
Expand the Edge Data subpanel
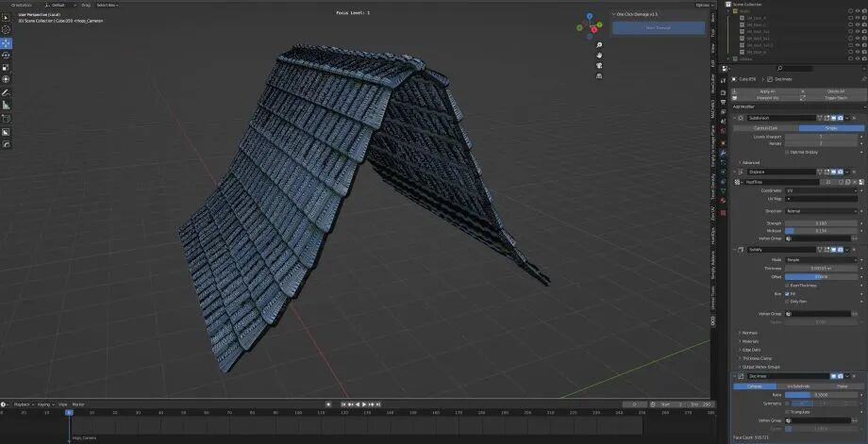(x=749, y=350)
